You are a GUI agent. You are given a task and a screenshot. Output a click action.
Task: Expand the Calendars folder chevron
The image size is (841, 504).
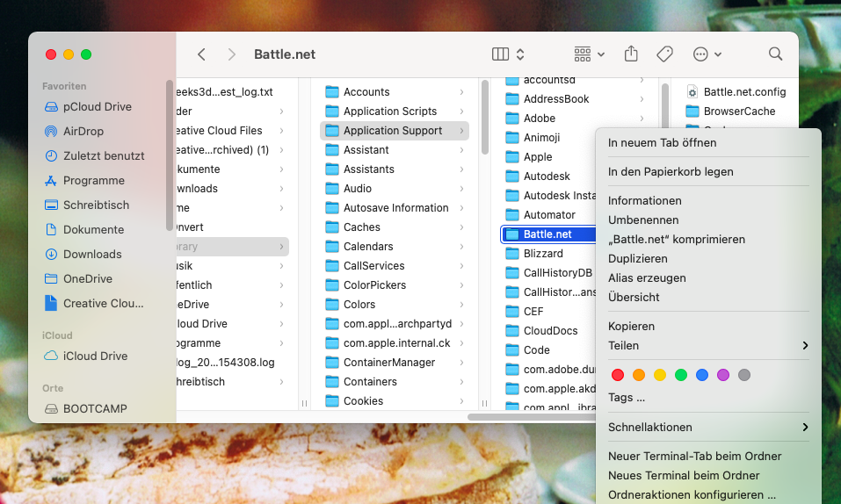[461, 247]
